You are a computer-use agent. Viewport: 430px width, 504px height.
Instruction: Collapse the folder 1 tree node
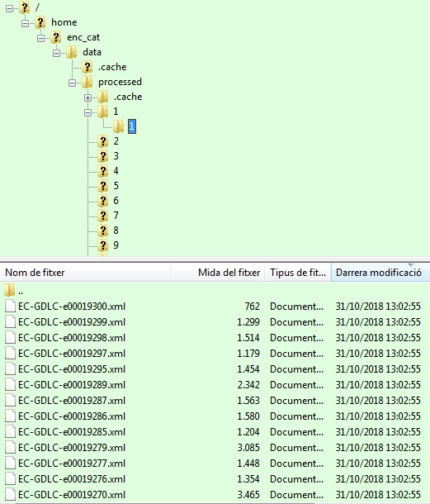[x=87, y=112]
